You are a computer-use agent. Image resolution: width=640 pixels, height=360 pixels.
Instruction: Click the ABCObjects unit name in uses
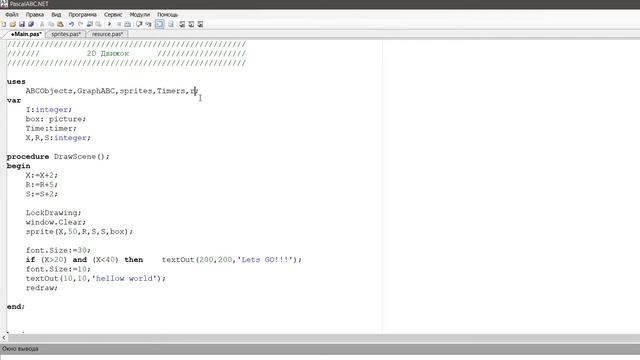pos(49,91)
